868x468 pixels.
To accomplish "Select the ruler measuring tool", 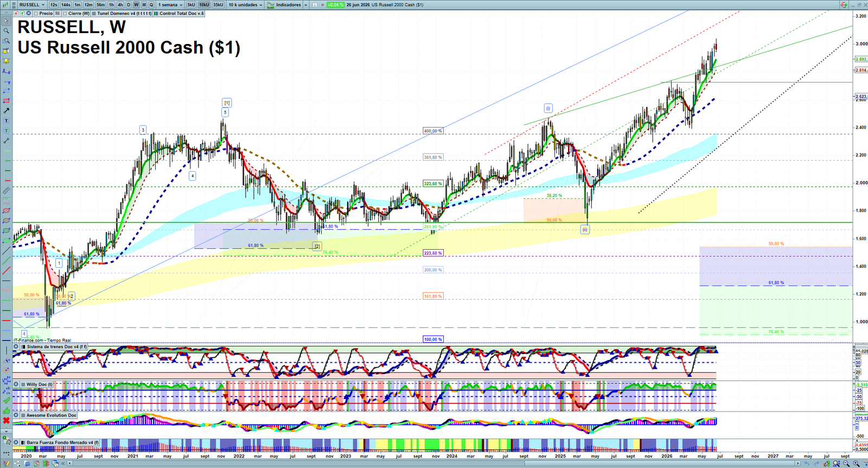I will [x=6, y=191].
